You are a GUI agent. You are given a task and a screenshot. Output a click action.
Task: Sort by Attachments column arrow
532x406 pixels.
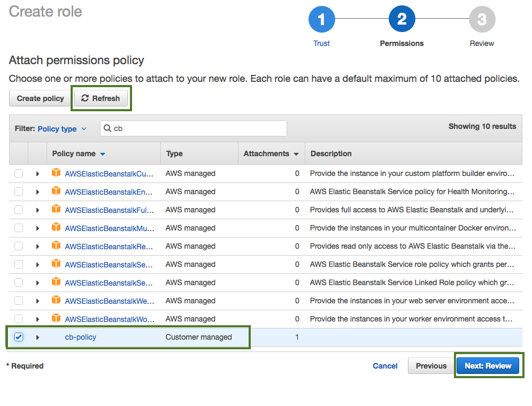point(296,154)
